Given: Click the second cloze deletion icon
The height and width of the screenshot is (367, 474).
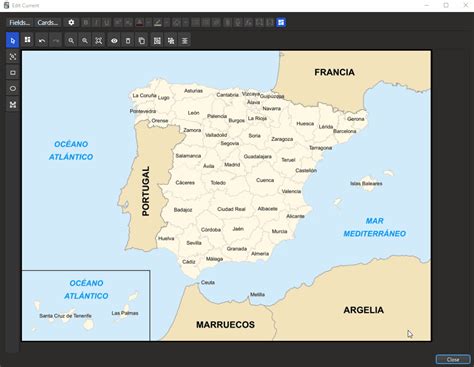Looking at the screenshot, I should [x=270, y=23].
